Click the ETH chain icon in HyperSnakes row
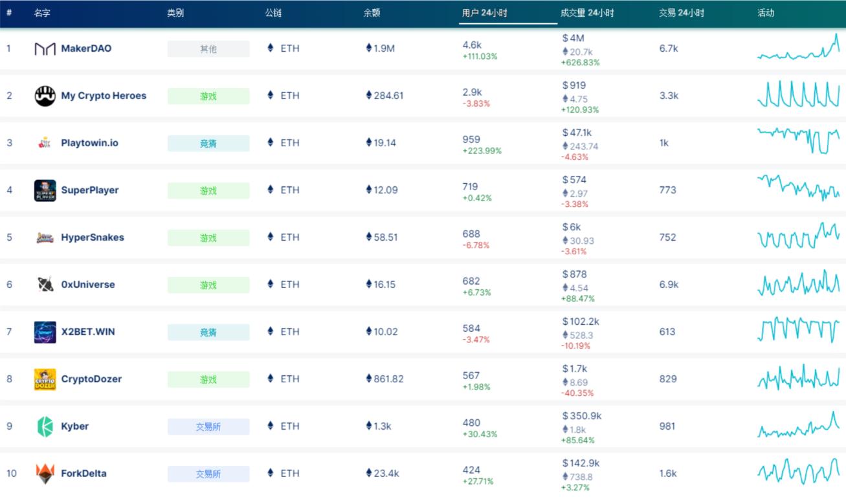The width and height of the screenshot is (846, 504). tap(271, 237)
